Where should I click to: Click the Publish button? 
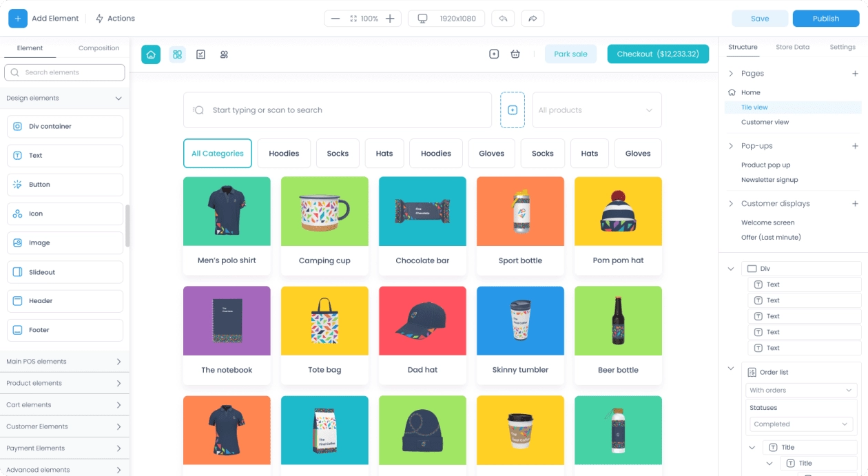825,19
